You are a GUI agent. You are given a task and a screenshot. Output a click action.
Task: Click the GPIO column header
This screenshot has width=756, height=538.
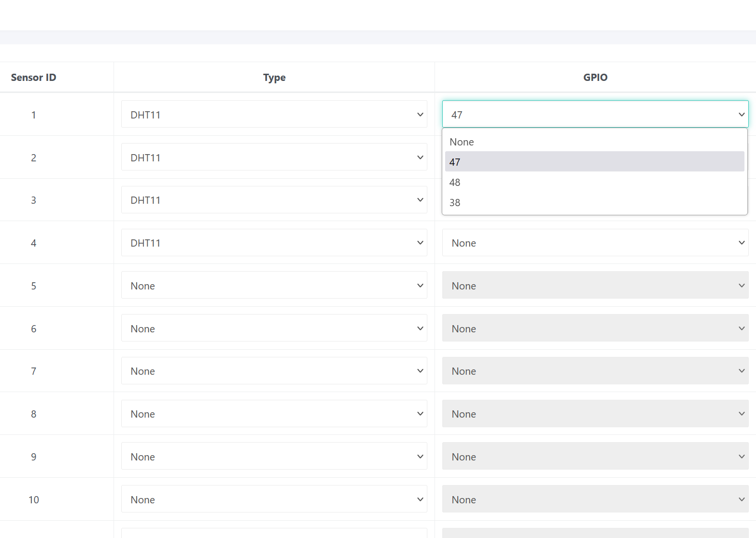point(595,78)
